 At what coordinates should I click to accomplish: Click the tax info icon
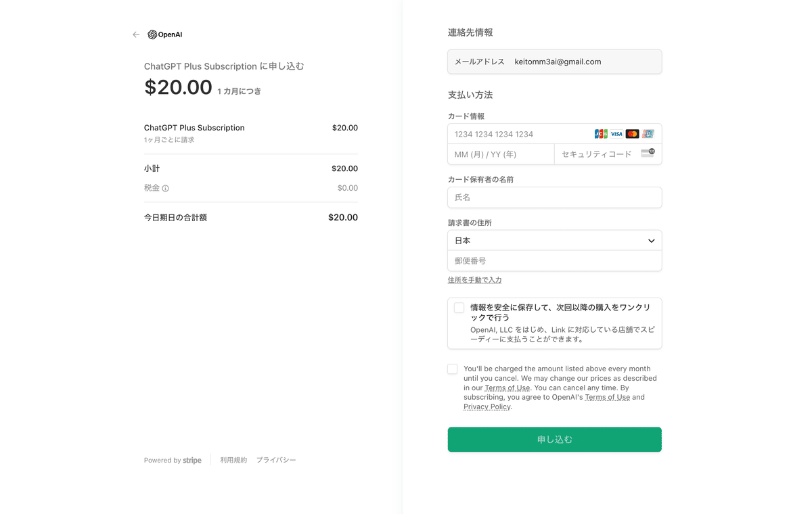(165, 189)
